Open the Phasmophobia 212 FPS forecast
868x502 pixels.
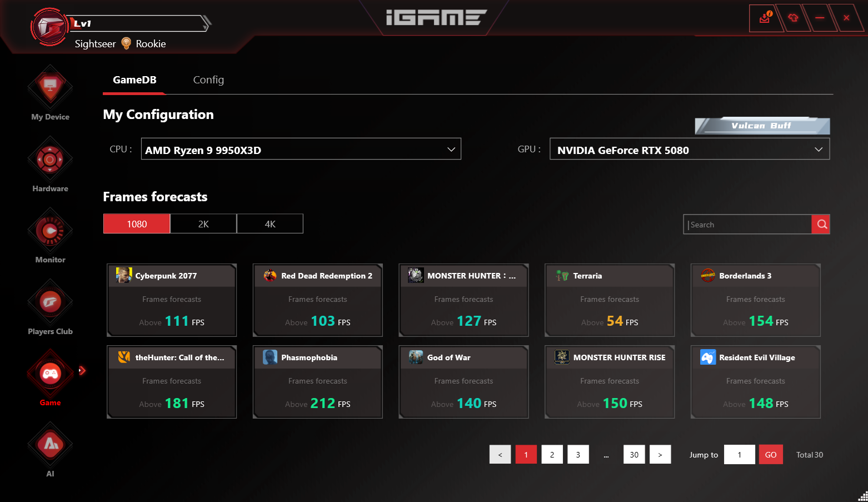(x=318, y=382)
